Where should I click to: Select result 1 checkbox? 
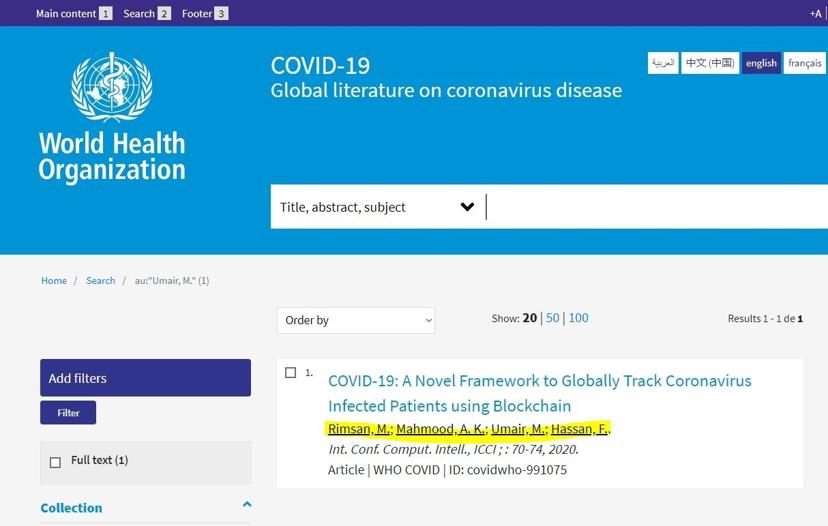pos(290,373)
